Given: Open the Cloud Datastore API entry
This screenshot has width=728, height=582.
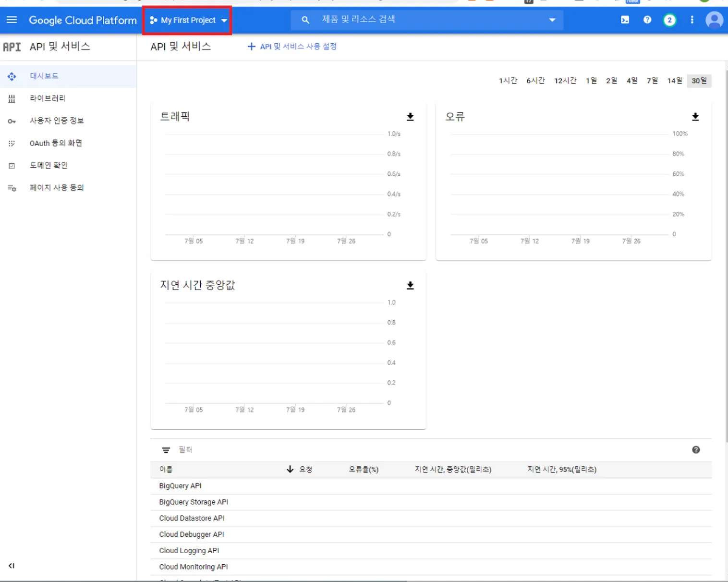Looking at the screenshot, I should 192,519.
